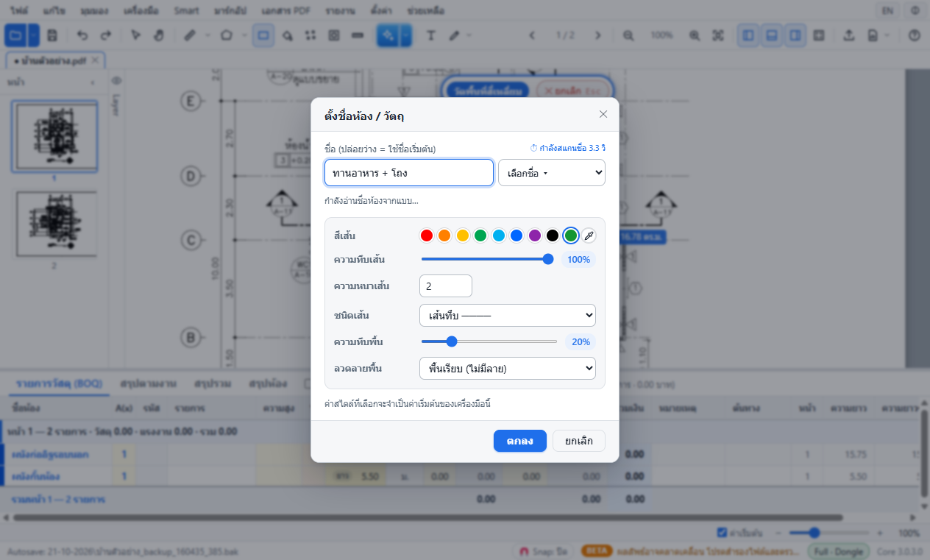930x560 pixels.
Task: Open the Smart menu
Action: [x=187, y=11]
